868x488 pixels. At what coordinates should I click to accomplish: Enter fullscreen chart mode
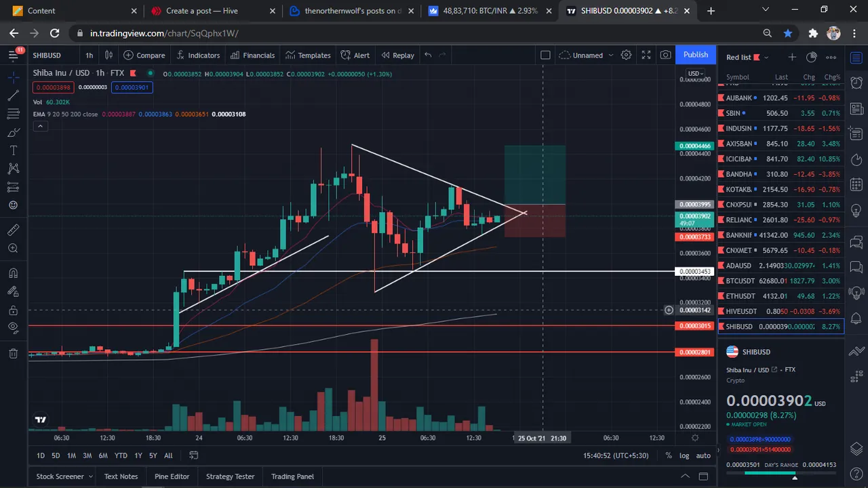click(x=646, y=55)
